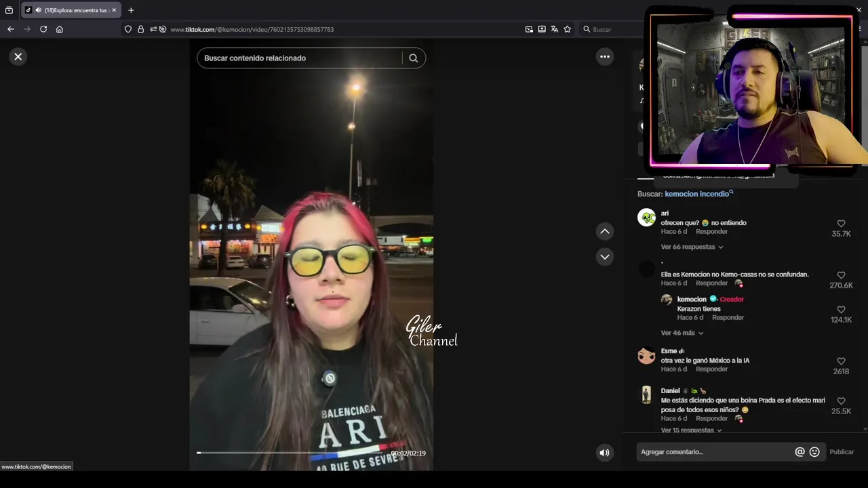Like ari's comment with the heart

pyautogui.click(x=841, y=224)
